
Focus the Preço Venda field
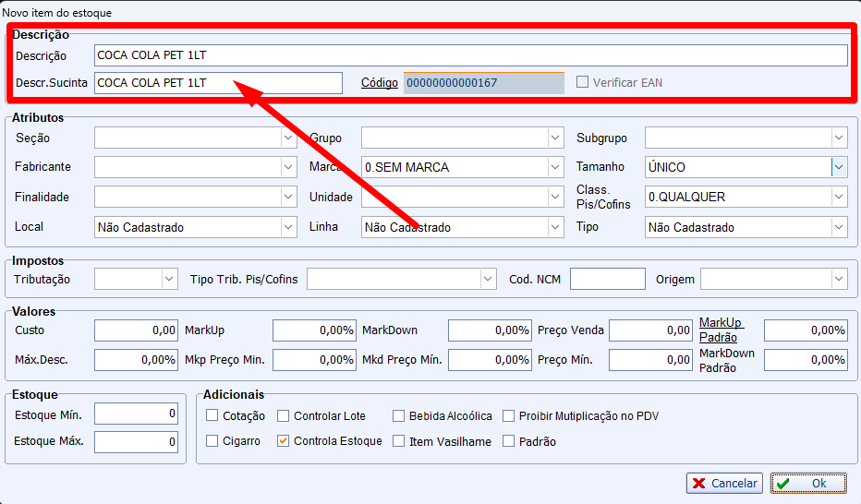[650, 330]
